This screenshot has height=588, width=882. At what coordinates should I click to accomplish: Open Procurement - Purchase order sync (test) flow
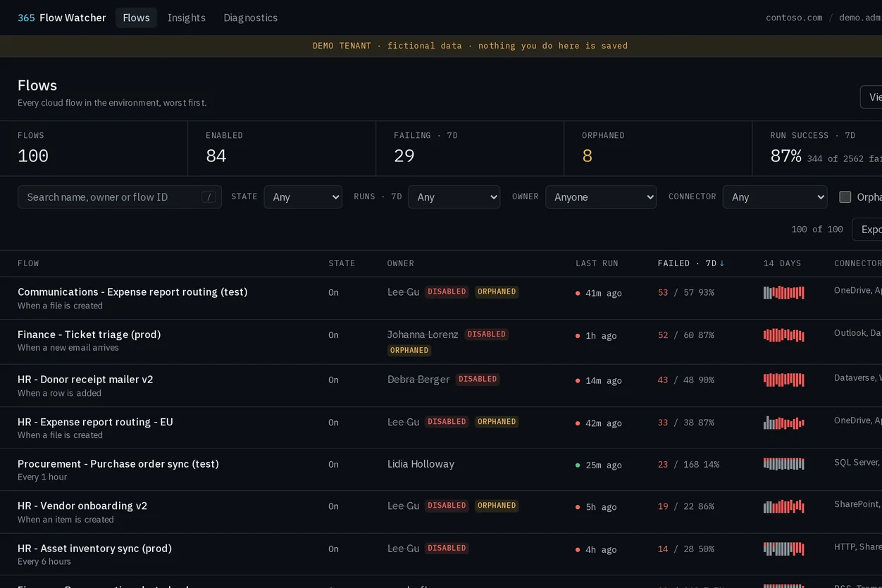pyautogui.click(x=118, y=464)
